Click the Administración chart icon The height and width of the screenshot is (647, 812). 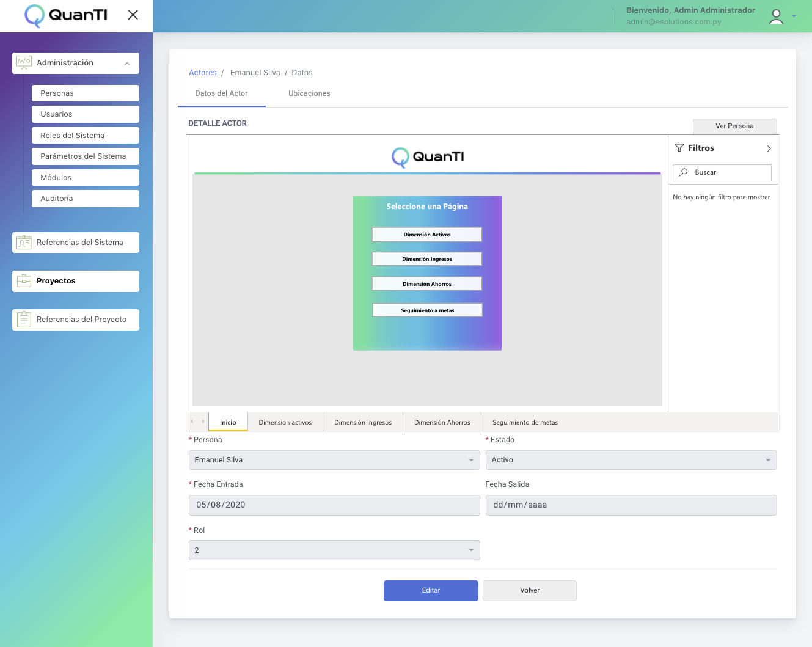24,63
